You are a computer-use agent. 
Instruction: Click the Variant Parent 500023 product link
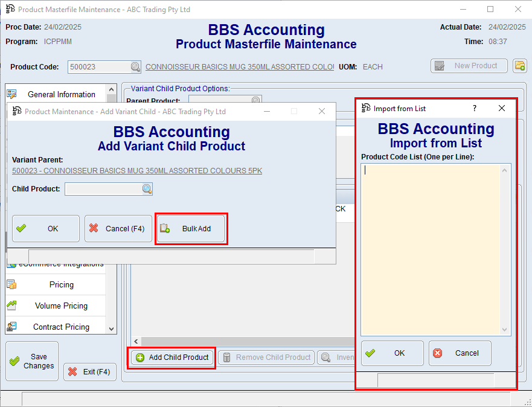[137, 171]
